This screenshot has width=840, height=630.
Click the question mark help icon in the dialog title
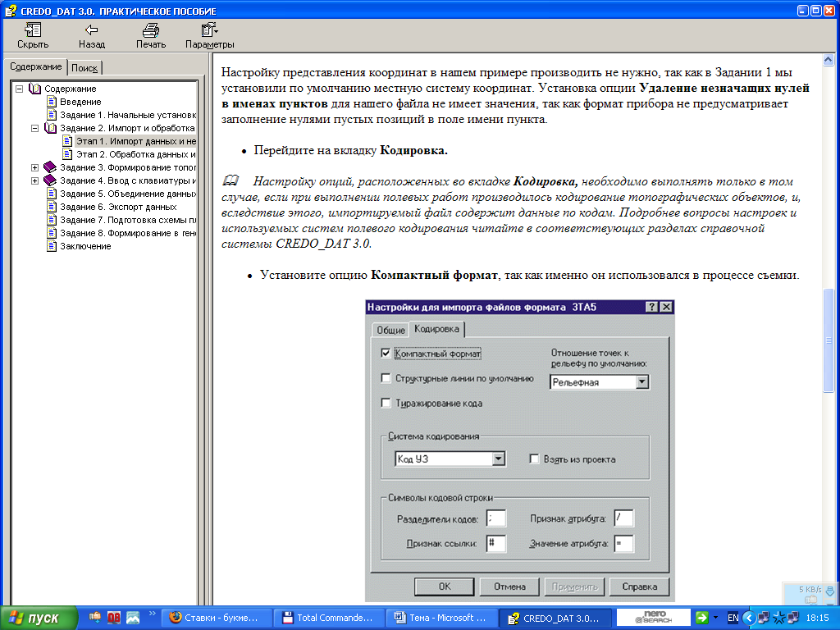[651, 307]
